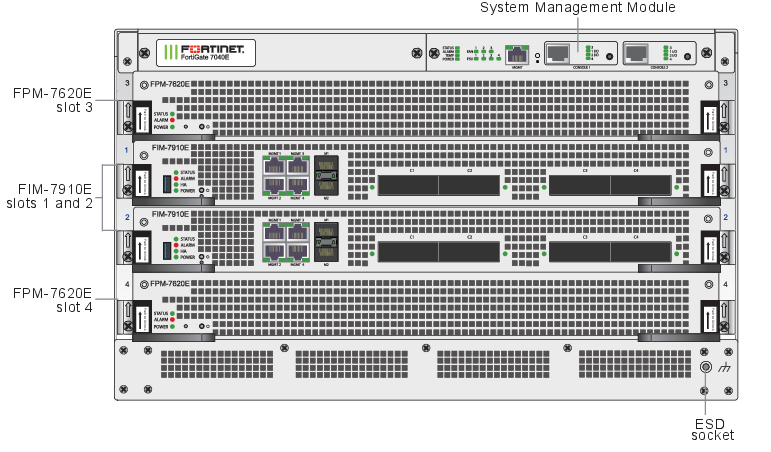The width and height of the screenshot is (771, 452).
Task: Click the C1 QSFP port on slot 2 module
Action: point(408,252)
